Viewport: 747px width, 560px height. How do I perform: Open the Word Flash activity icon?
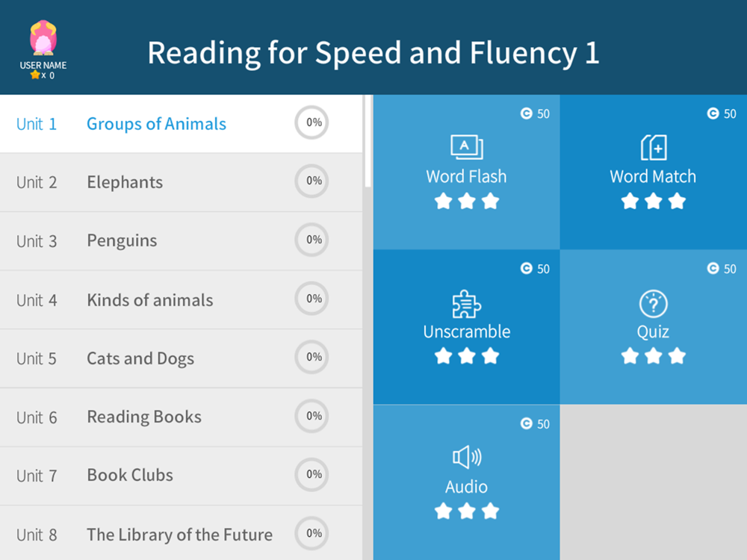(x=466, y=147)
